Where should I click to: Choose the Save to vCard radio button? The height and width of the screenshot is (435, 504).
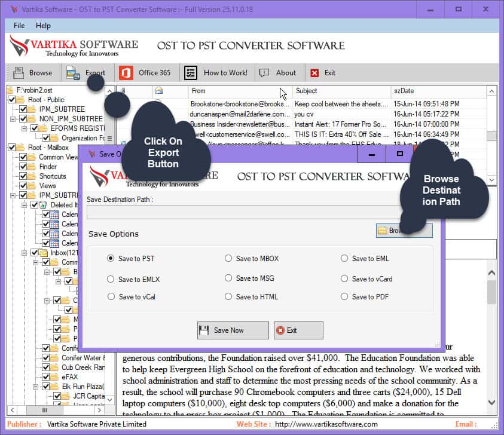344,278
